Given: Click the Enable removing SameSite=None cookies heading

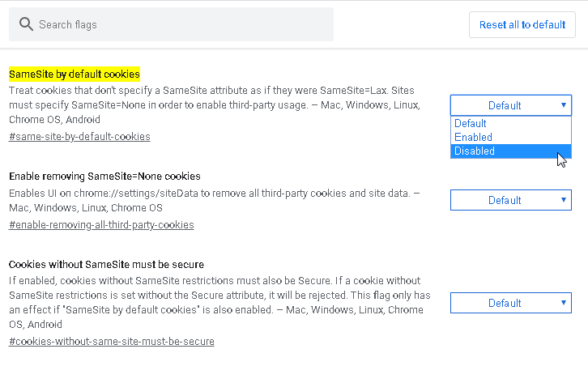Looking at the screenshot, I should [104, 176].
